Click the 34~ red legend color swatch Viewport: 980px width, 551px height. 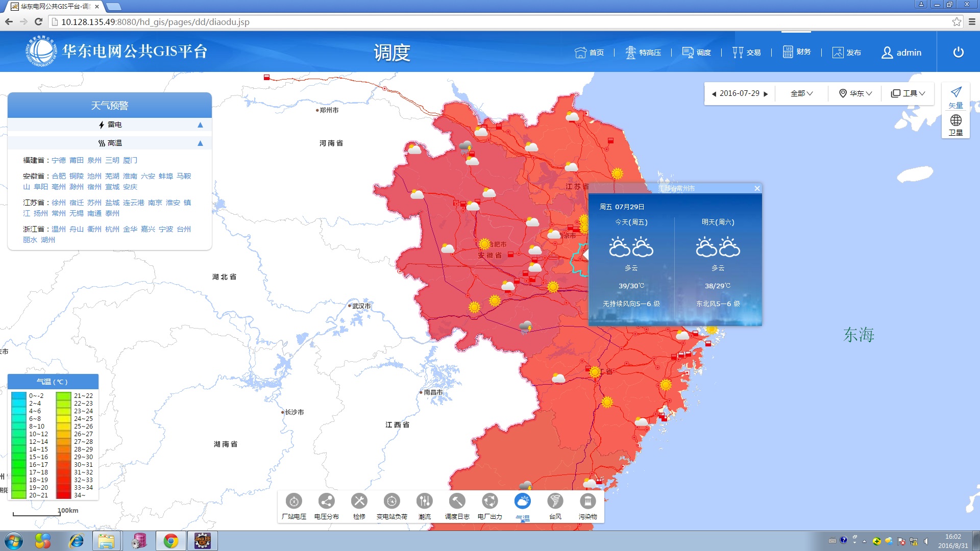[63, 495]
